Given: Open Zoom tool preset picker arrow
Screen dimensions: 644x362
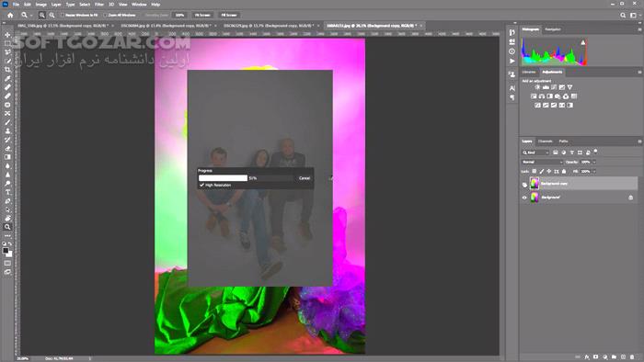Looking at the screenshot, I should click(30, 16).
